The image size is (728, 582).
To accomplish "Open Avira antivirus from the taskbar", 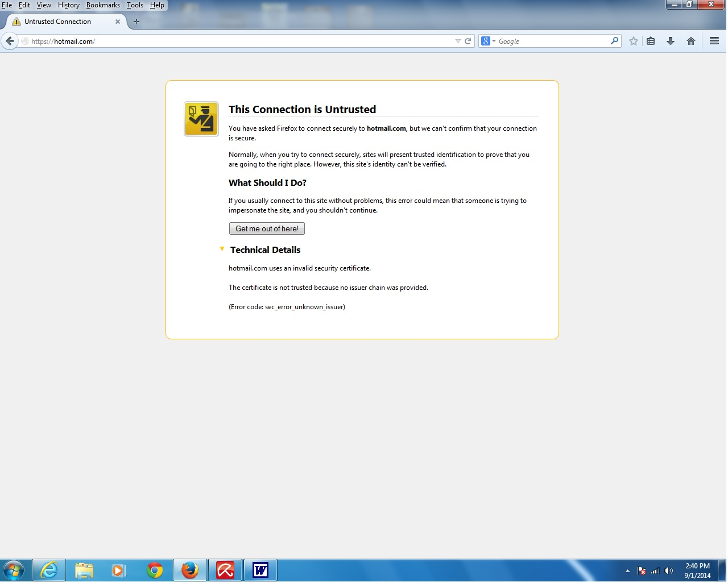I will 225,570.
